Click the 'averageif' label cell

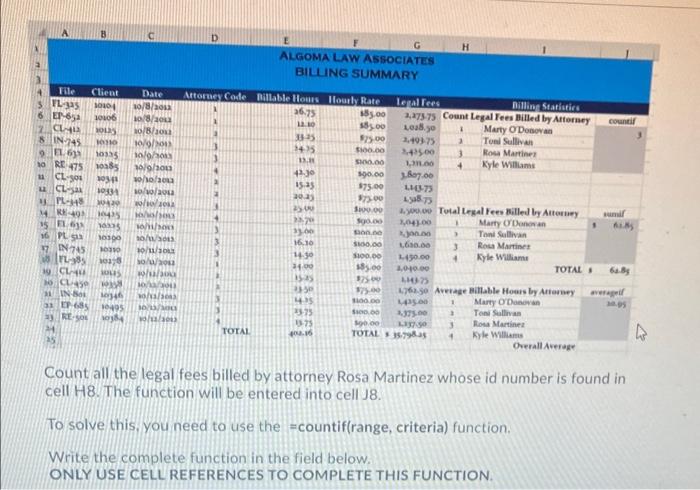tap(607, 292)
